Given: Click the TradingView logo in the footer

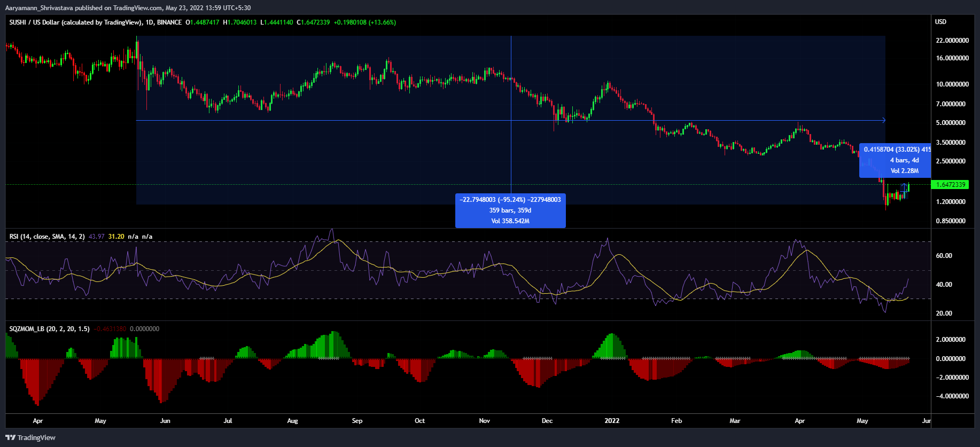Looking at the screenshot, I should tap(30, 437).
